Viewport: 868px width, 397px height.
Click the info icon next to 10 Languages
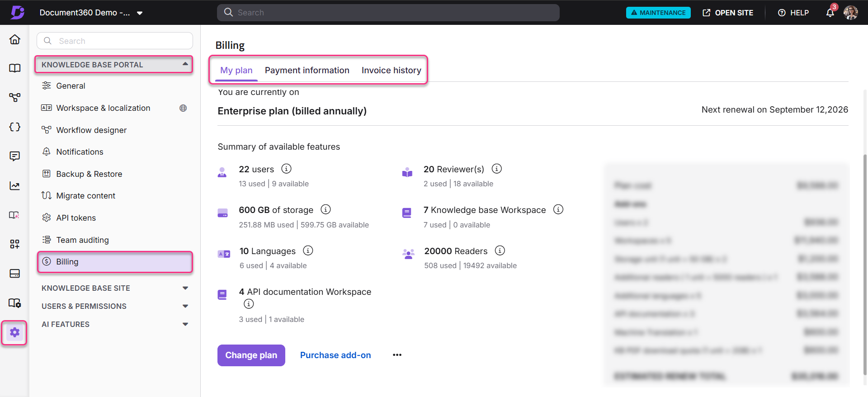click(x=308, y=250)
